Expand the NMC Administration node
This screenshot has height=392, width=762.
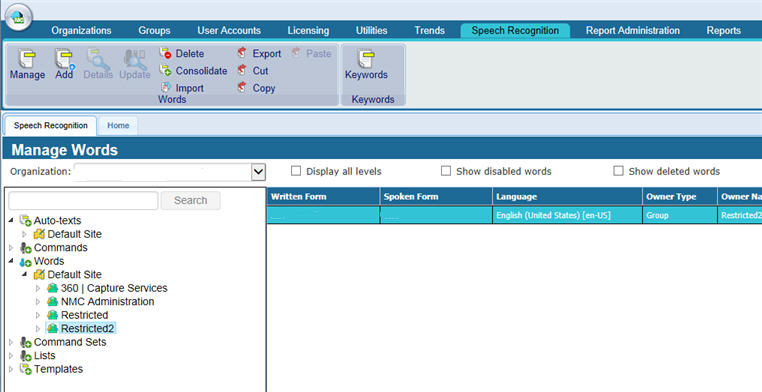pyautogui.click(x=38, y=302)
